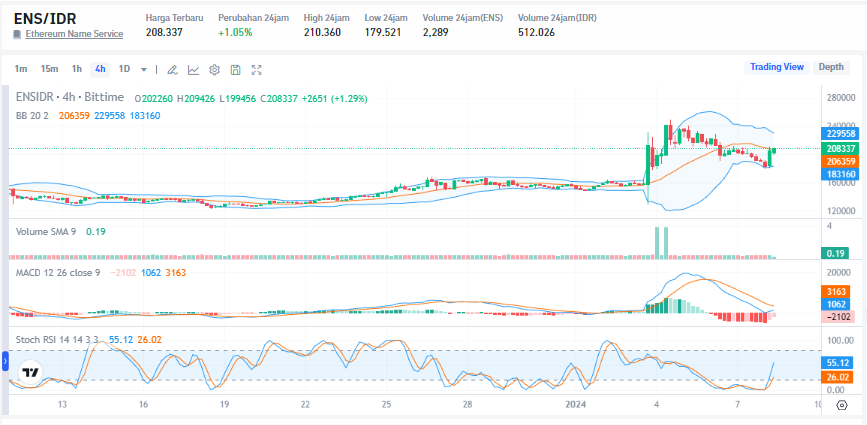Open chart settings gear icon

coord(215,70)
